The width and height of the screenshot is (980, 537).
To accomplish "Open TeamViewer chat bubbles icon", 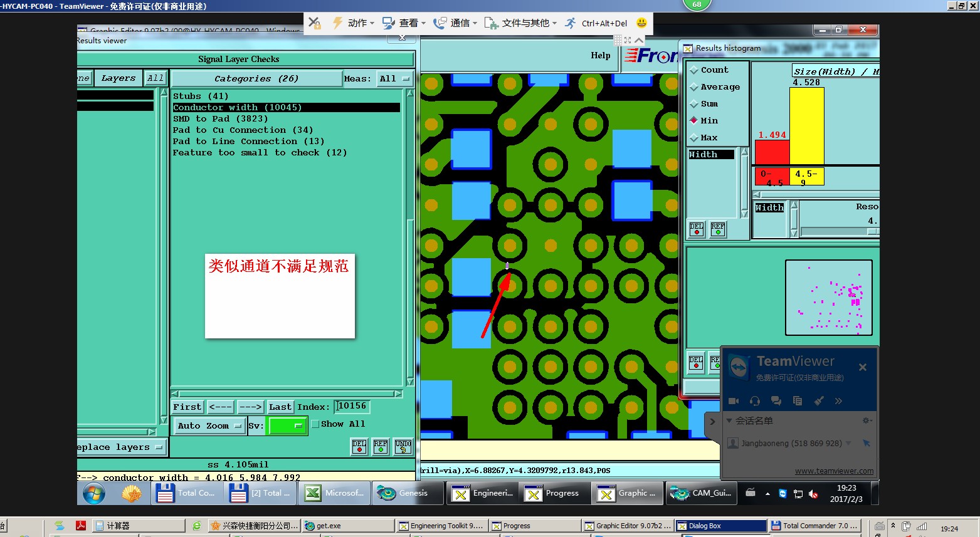I will [x=776, y=401].
